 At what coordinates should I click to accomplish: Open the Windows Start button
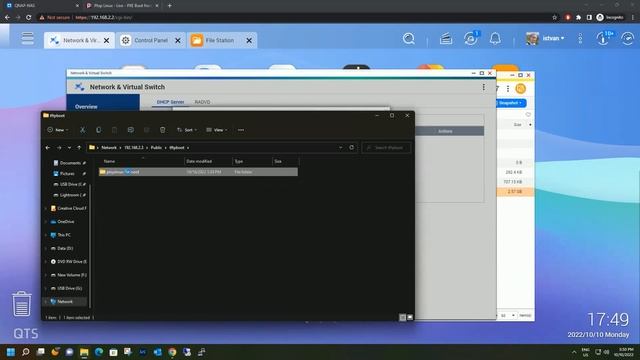(x=11, y=352)
